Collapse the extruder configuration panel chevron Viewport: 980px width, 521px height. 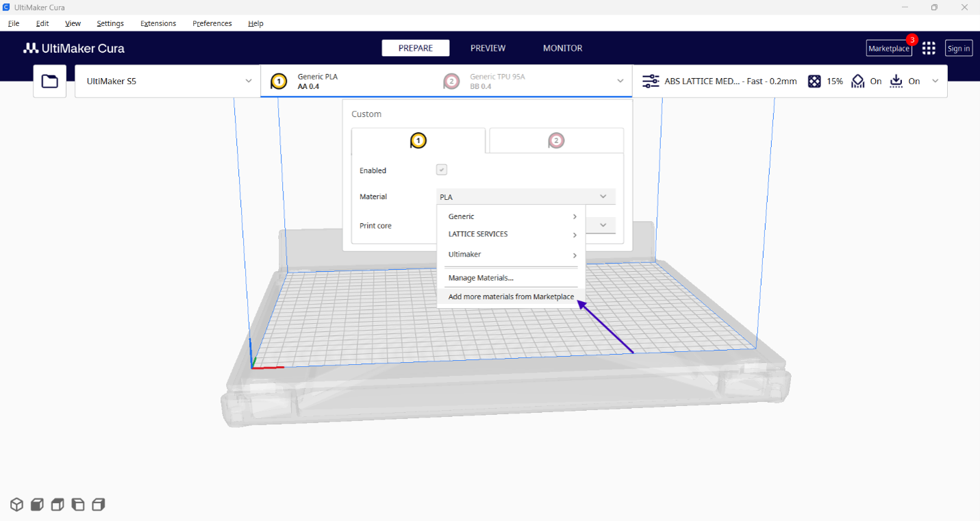[x=620, y=81]
